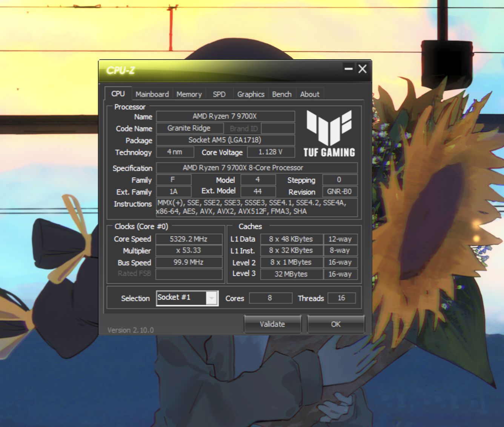This screenshot has height=427, width=504.
Task: Select the Ext. Family value 1A
Action: tap(173, 192)
